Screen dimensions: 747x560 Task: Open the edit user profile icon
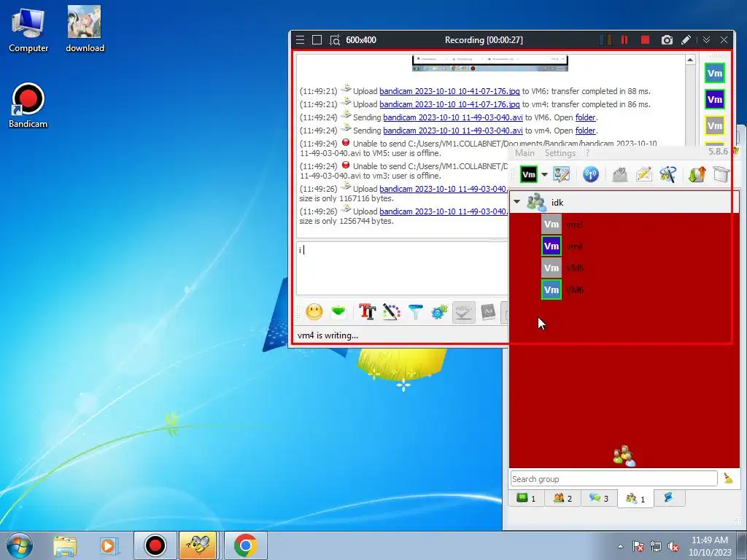(562, 174)
